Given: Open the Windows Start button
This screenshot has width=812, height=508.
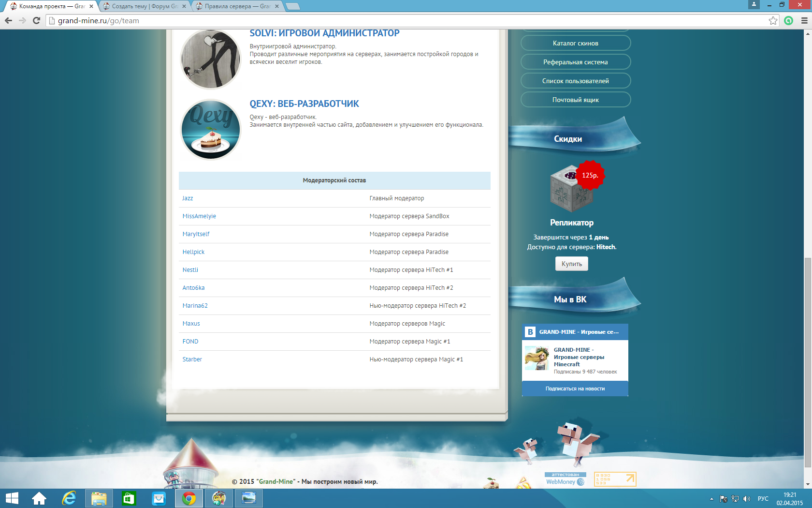Looking at the screenshot, I should click(12, 498).
